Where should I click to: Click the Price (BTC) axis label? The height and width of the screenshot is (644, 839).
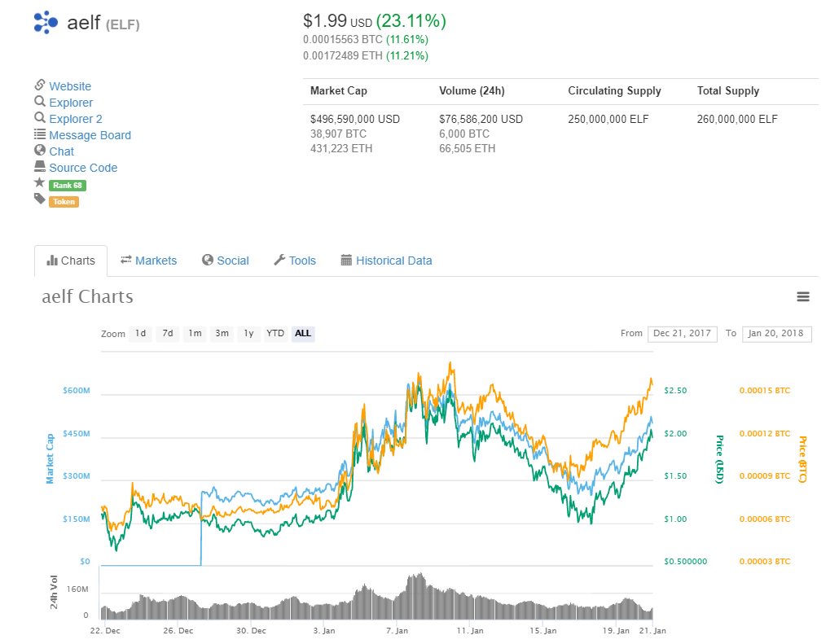802,459
